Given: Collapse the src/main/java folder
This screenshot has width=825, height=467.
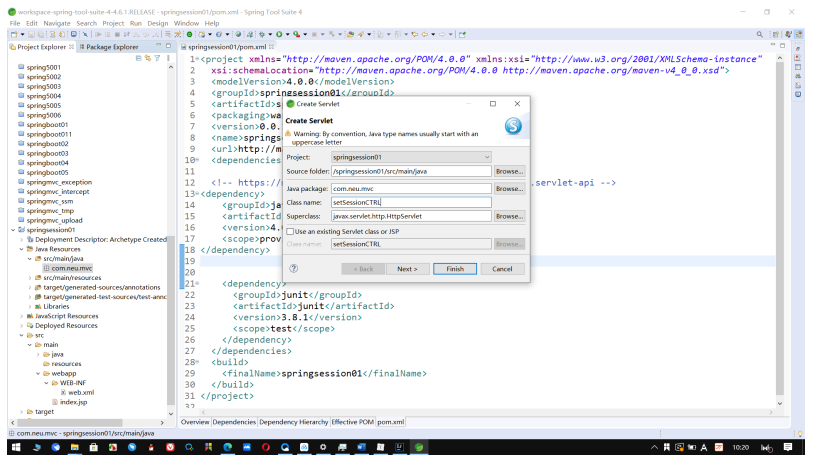Looking at the screenshot, I should coord(30,259).
